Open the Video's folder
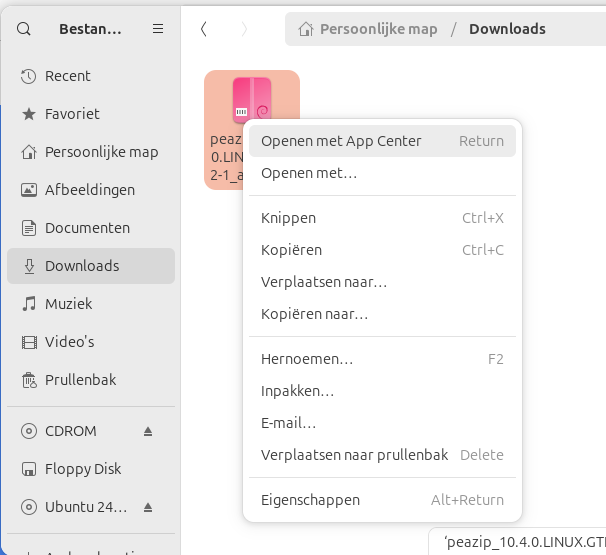This screenshot has height=555, width=606. [x=69, y=342]
